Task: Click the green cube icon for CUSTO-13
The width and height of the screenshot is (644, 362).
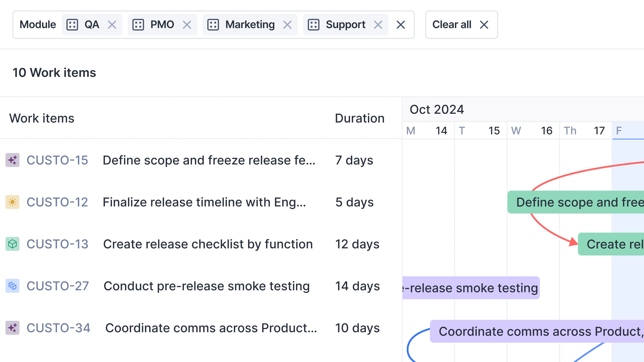Action: pos(12,244)
